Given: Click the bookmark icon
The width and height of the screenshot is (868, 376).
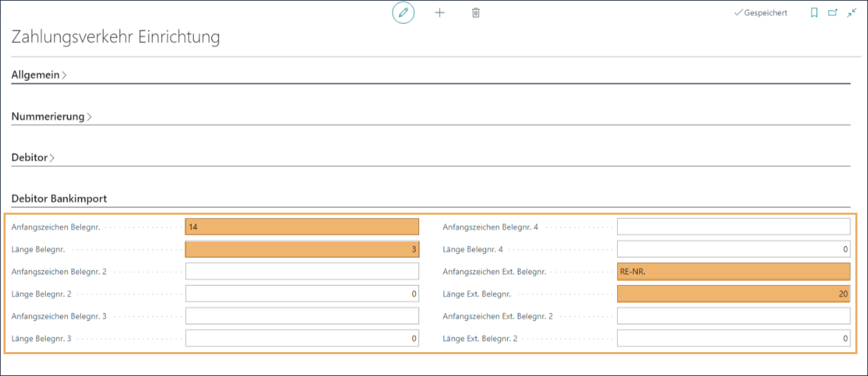Looking at the screenshot, I should coord(814,13).
